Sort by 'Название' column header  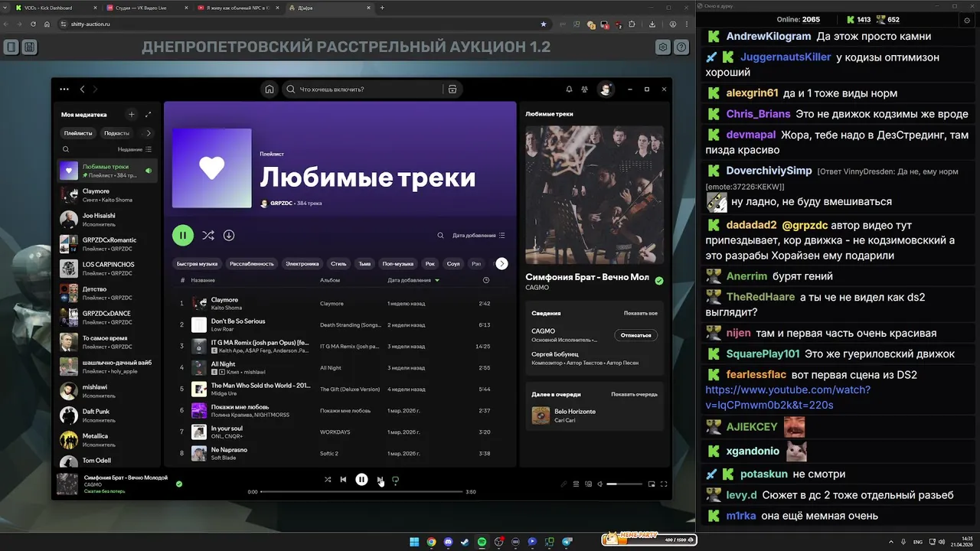tap(203, 280)
